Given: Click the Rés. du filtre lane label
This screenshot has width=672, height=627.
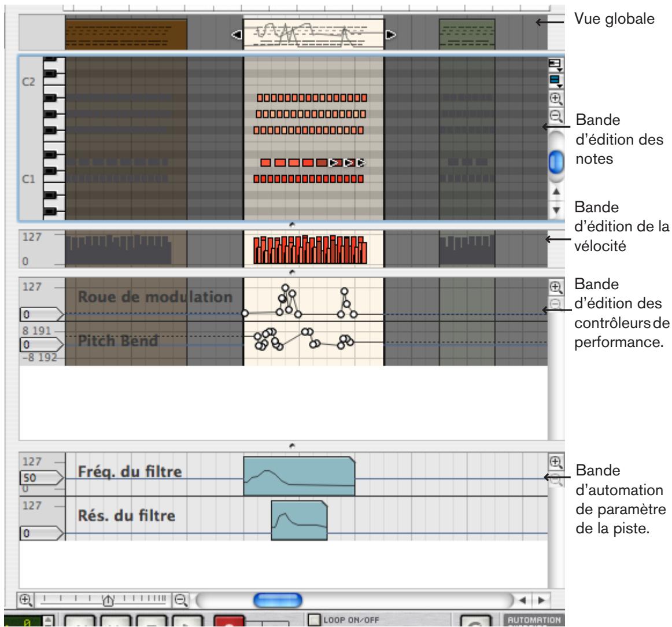Looking at the screenshot, I should click(127, 515).
